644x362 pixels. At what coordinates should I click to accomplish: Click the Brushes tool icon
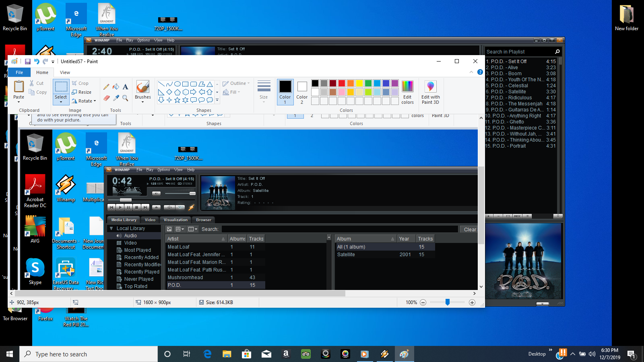(143, 86)
